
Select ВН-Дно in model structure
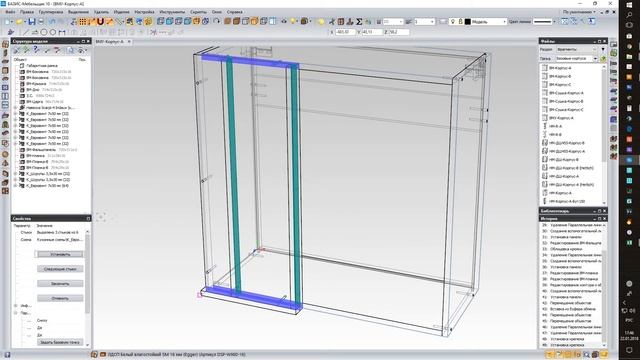point(33,89)
